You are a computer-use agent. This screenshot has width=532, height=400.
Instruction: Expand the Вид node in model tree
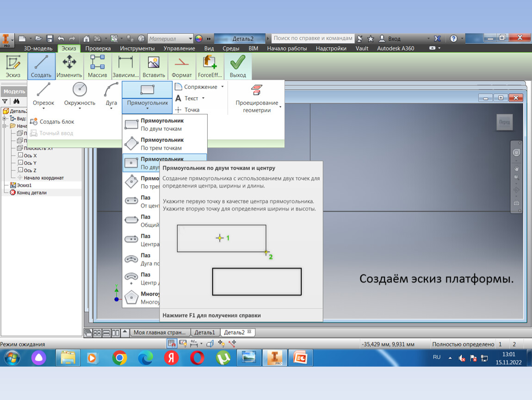pyautogui.click(x=5, y=119)
